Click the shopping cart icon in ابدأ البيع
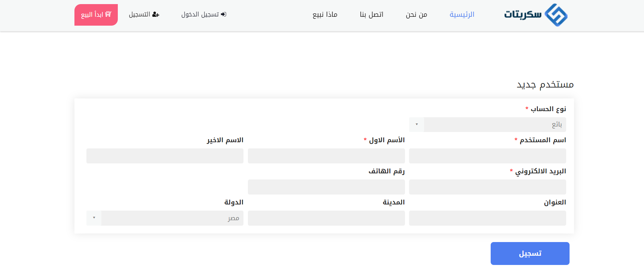The width and height of the screenshot is (644, 280). click(x=108, y=14)
